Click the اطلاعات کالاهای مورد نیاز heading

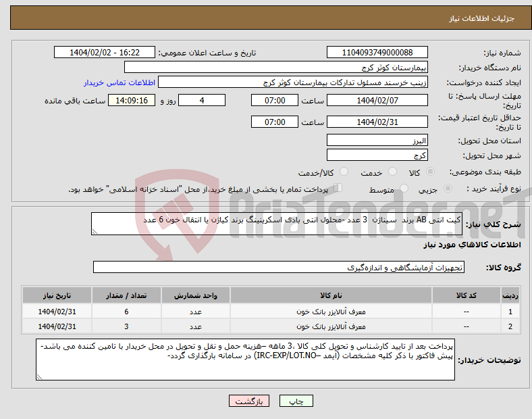click(x=472, y=245)
